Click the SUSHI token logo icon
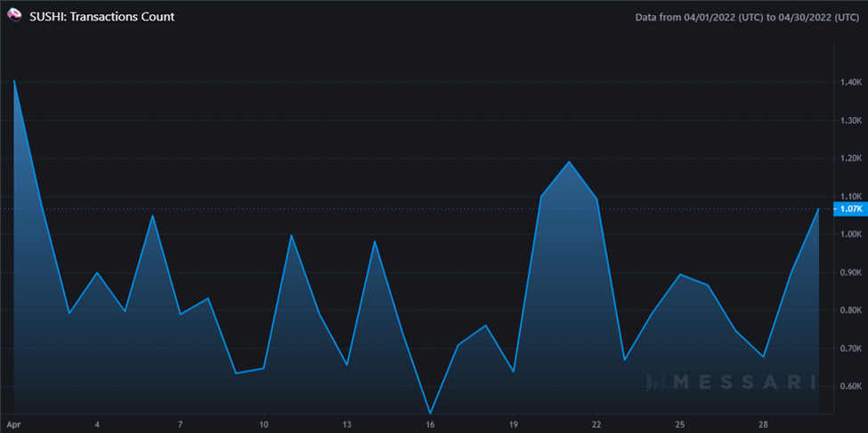This screenshot has height=433, width=868. (x=14, y=17)
